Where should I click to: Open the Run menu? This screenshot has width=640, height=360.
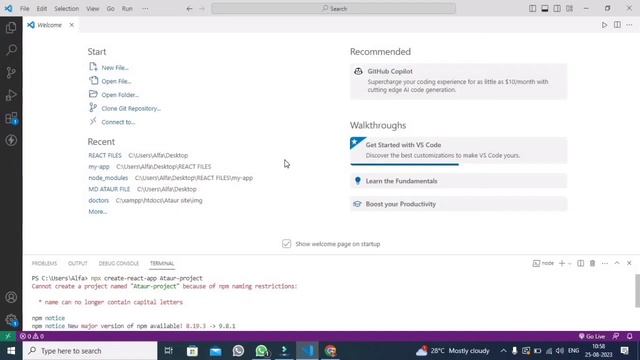(127, 9)
